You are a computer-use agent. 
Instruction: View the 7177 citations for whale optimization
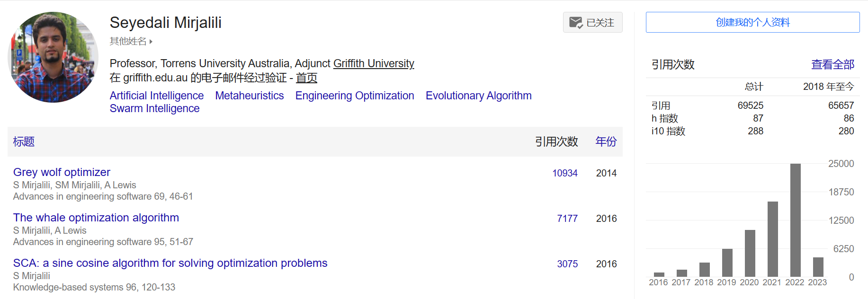point(567,219)
